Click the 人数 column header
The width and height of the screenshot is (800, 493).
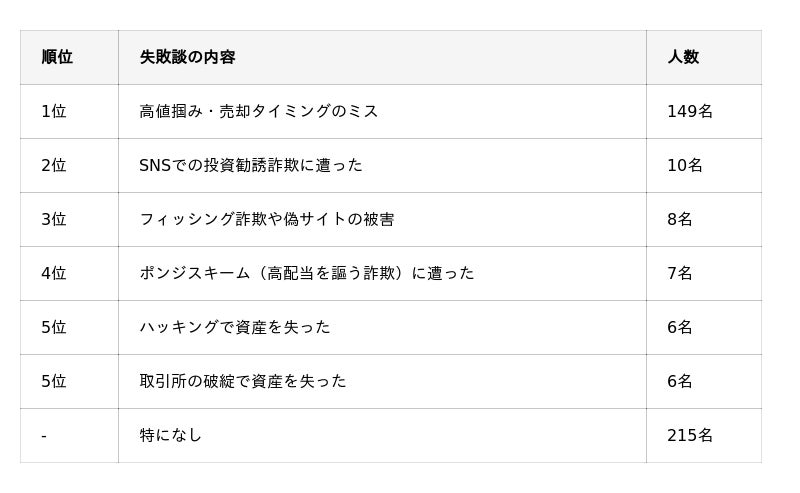click(x=683, y=57)
